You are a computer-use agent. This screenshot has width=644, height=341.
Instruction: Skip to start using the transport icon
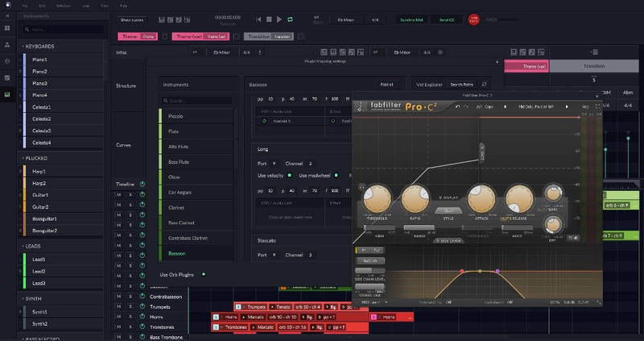258,19
